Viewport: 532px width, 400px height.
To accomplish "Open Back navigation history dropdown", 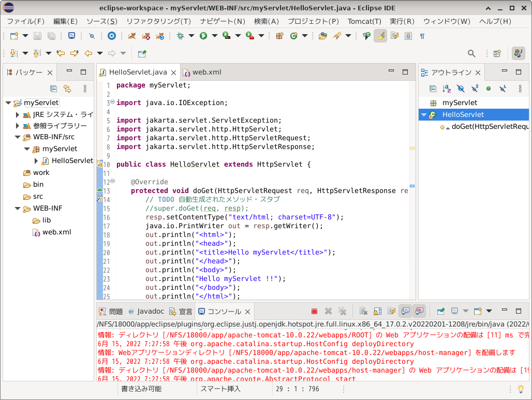I will point(100,53).
